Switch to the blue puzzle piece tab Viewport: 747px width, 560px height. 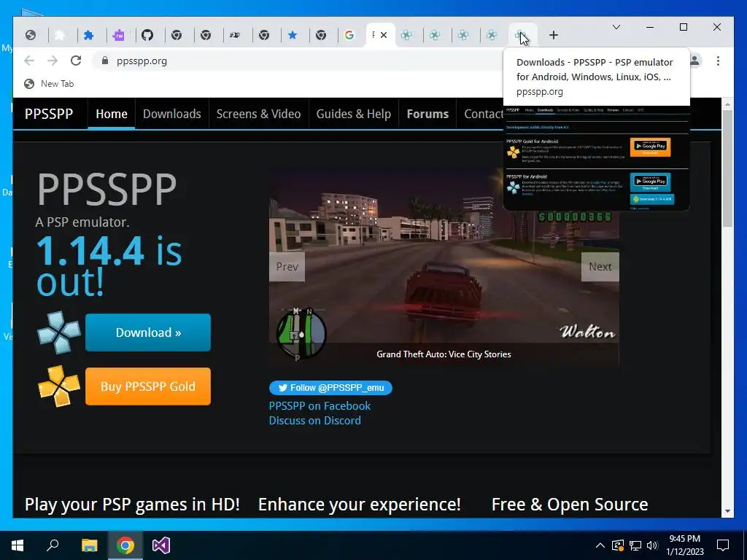pyautogui.click(x=88, y=35)
